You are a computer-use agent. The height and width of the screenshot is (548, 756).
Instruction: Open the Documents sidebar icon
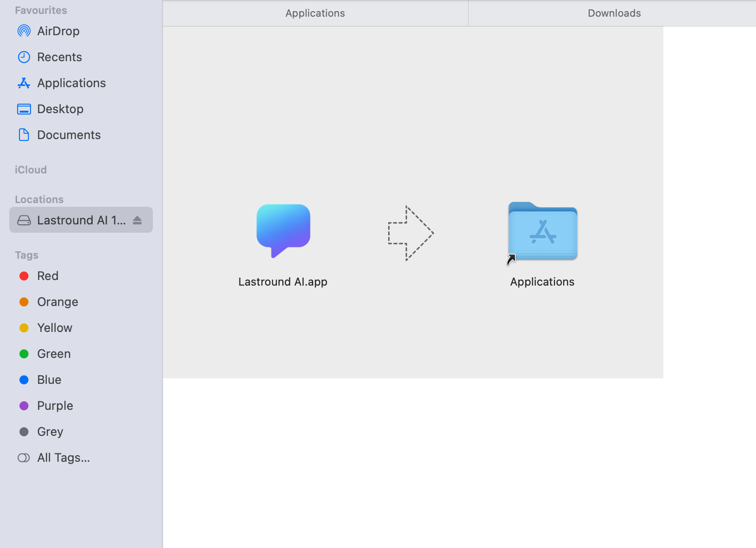point(24,135)
